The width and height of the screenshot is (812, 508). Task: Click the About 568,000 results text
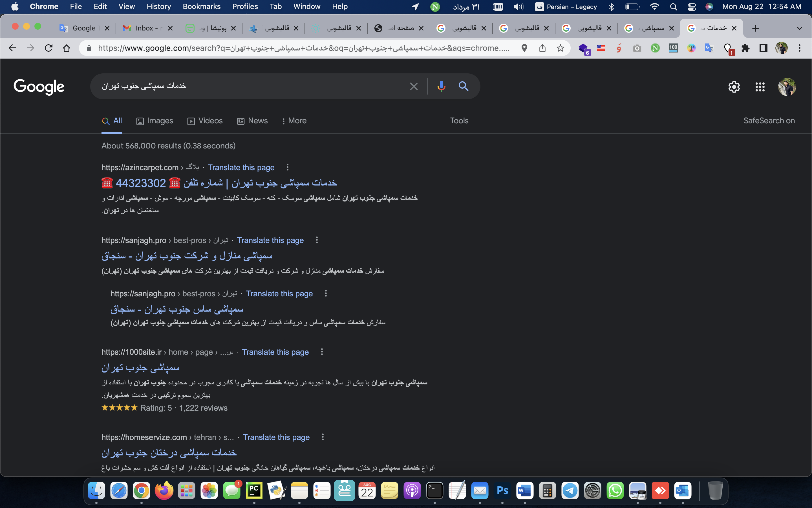[x=168, y=146]
